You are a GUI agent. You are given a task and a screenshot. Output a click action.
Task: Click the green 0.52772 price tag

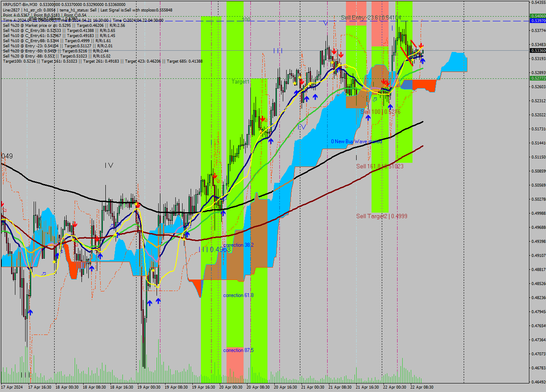(537, 78)
